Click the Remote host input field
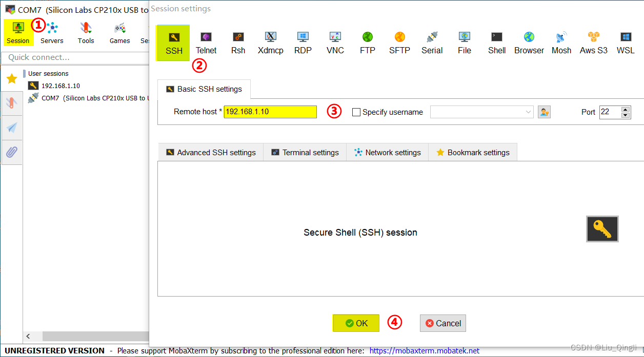Viewport: 644px width, 357px height. tap(270, 112)
